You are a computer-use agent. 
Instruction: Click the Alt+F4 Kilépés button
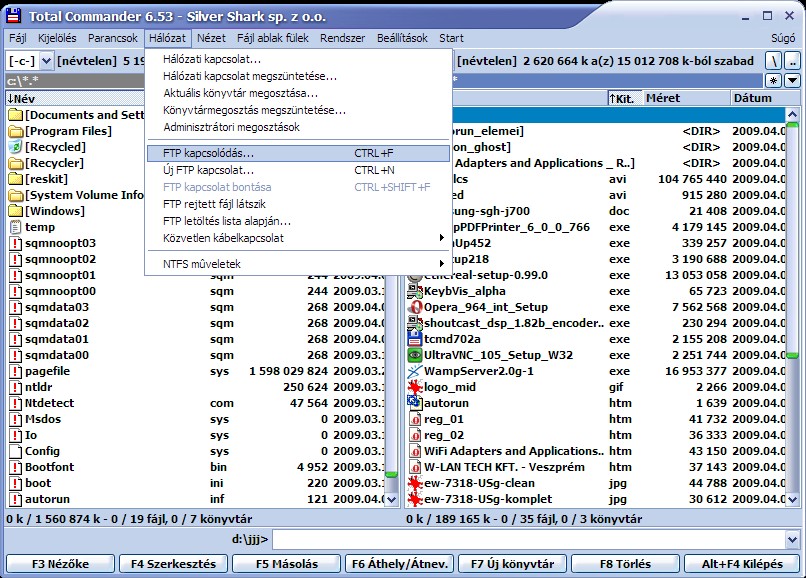pos(742,564)
